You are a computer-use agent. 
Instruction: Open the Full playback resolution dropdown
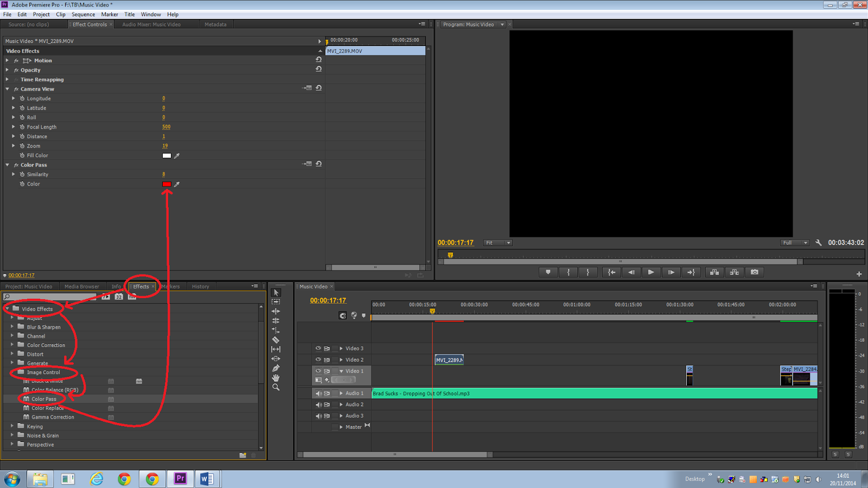pyautogui.click(x=795, y=243)
